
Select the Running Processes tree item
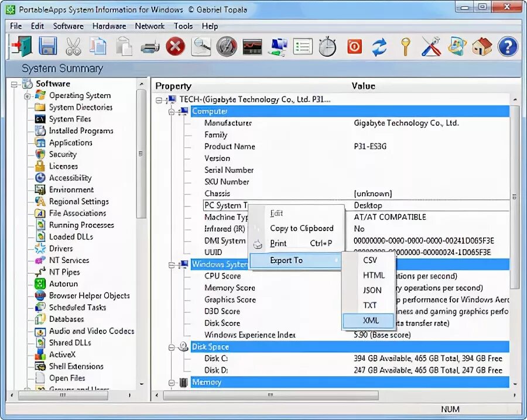pyautogui.click(x=81, y=225)
